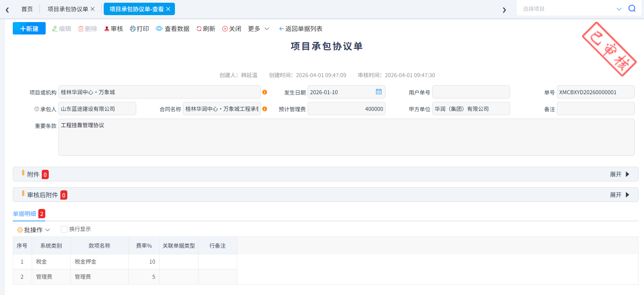Click the 关闭 circled-x icon in toolbar
Screen dimensions: 644x295
point(225,29)
